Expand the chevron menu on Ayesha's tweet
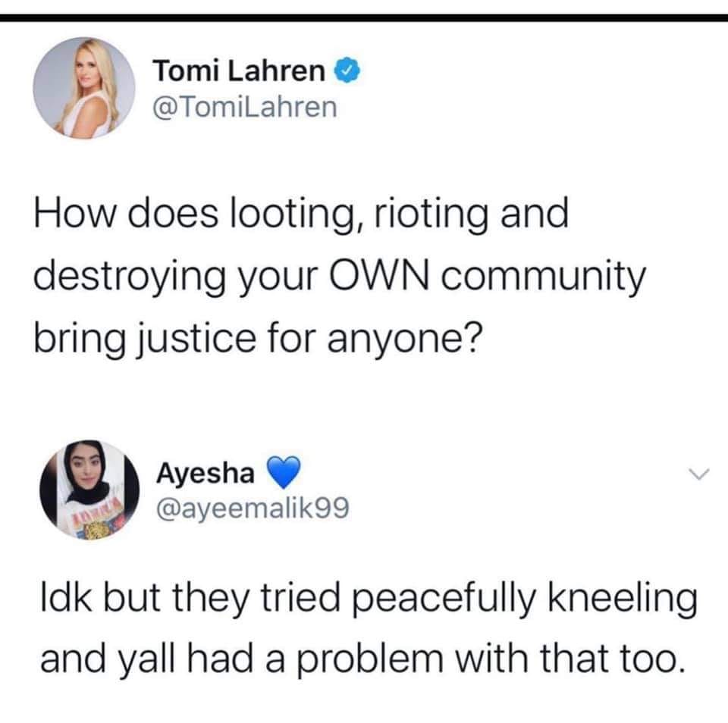The width and height of the screenshot is (728, 723). 698,474
